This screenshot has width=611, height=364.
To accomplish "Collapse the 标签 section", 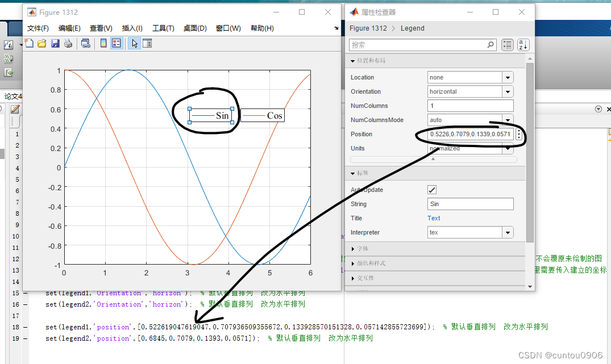I will coord(352,173).
